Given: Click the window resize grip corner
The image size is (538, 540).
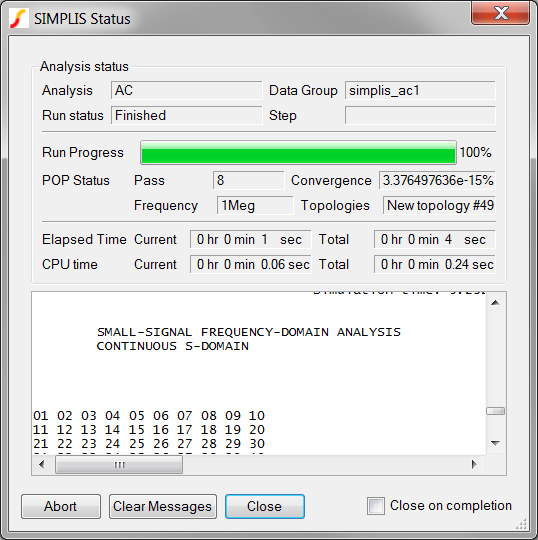Looking at the screenshot, I should click(522, 524).
